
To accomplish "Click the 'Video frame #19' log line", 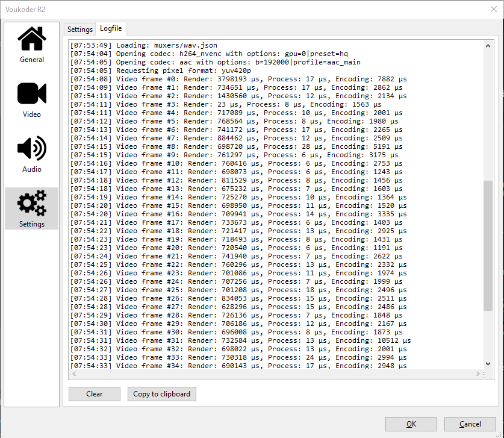I will [236, 239].
